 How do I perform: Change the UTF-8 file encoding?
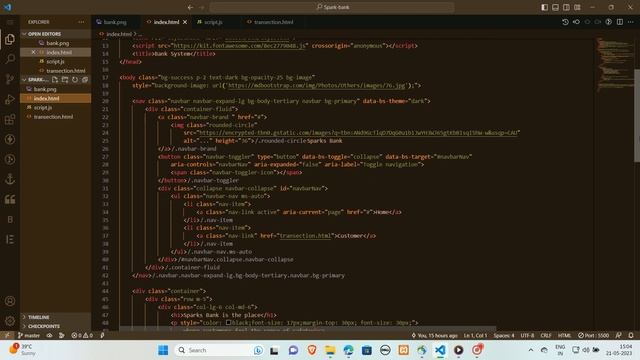pos(527,335)
